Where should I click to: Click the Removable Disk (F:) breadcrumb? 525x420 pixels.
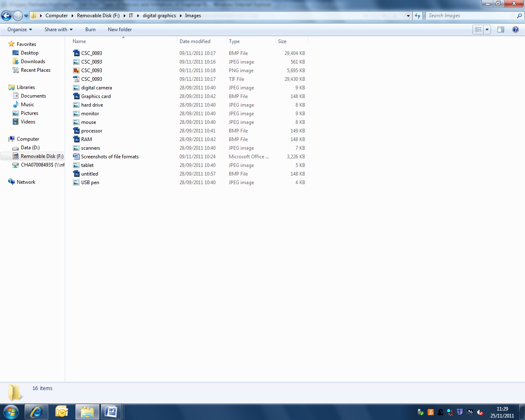[x=98, y=16]
